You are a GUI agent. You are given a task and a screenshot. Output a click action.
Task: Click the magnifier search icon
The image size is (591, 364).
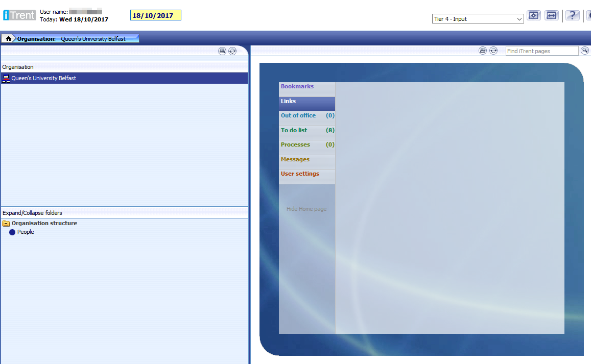coord(585,51)
